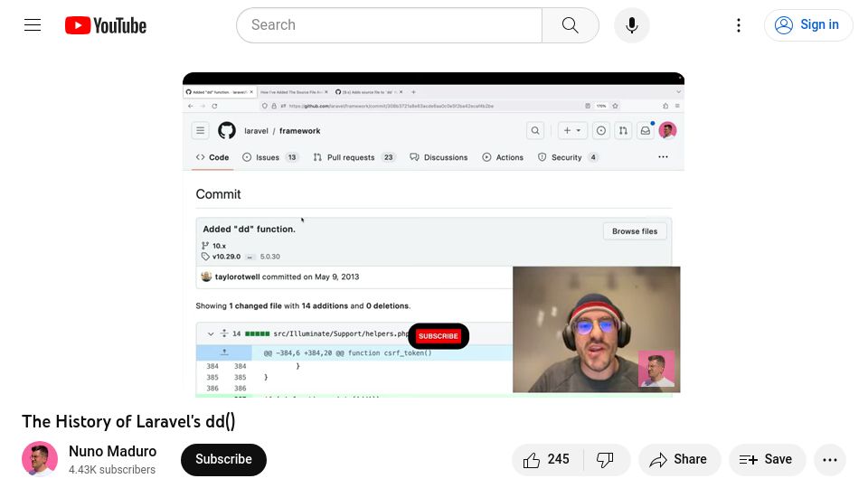Click laravel owner link in GitHub header
The width and height of the screenshot is (868, 488).
(256, 131)
